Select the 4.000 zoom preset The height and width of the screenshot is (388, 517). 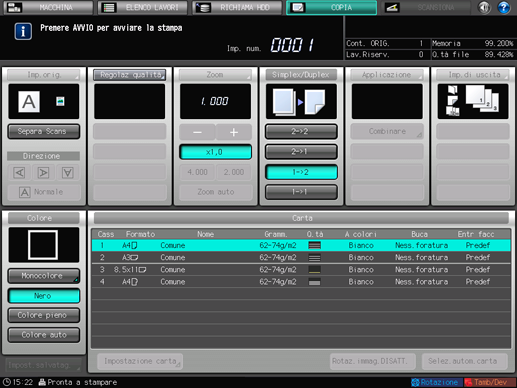coord(197,172)
